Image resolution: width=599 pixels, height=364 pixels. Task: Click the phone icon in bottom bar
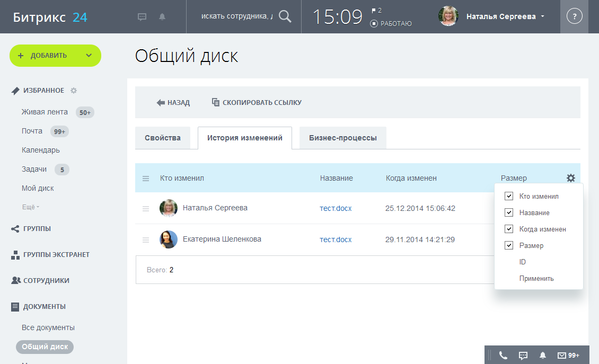(x=503, y=356)
